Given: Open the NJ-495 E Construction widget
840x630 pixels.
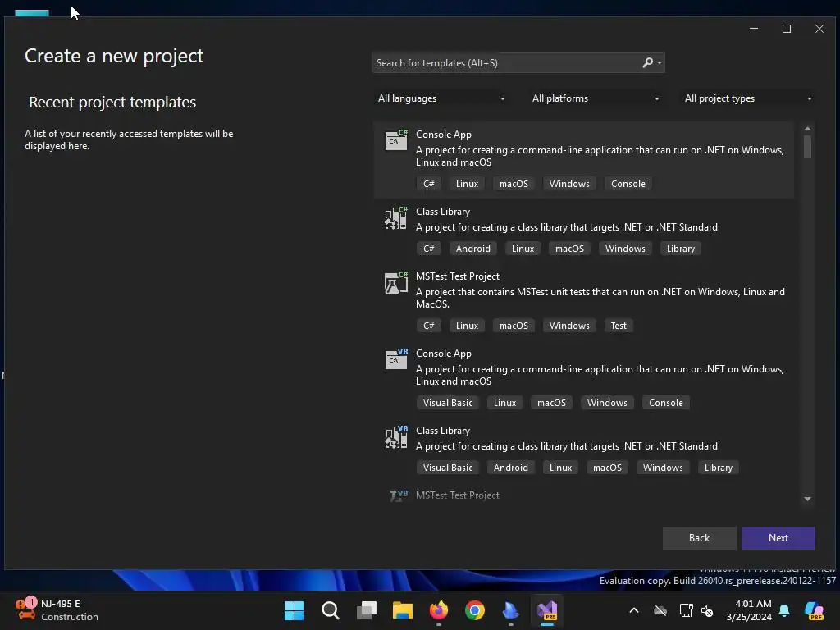Looking at the screenshot, I should coord(57,610).
